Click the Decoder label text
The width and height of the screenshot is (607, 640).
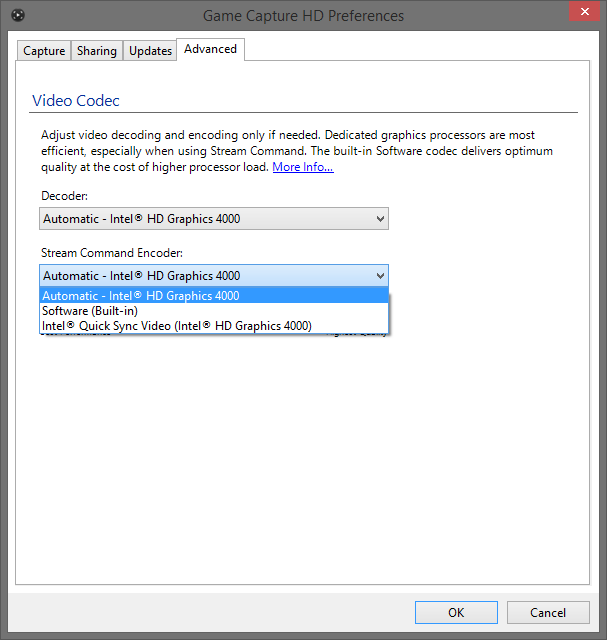(65, 196)
